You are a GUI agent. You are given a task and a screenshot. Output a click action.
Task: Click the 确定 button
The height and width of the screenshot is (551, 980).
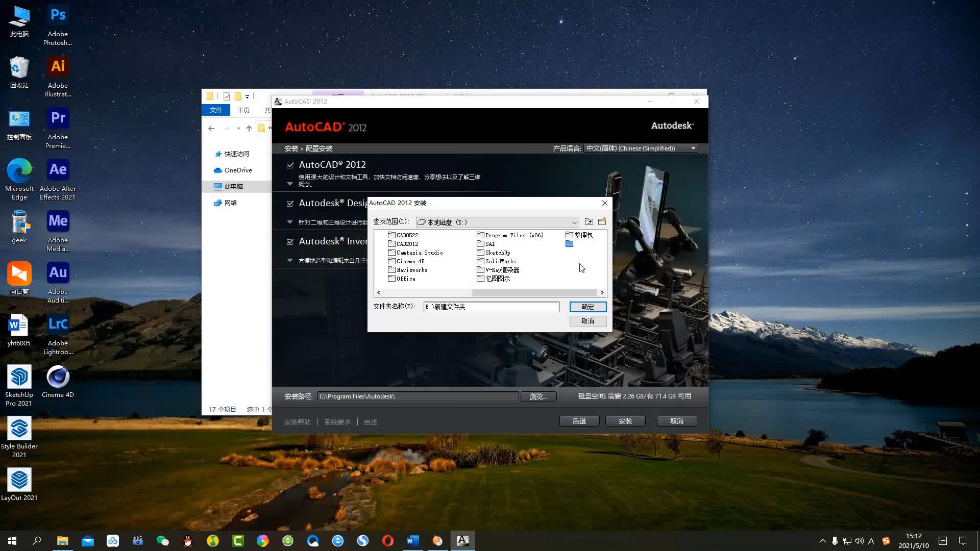coord(587,307)
